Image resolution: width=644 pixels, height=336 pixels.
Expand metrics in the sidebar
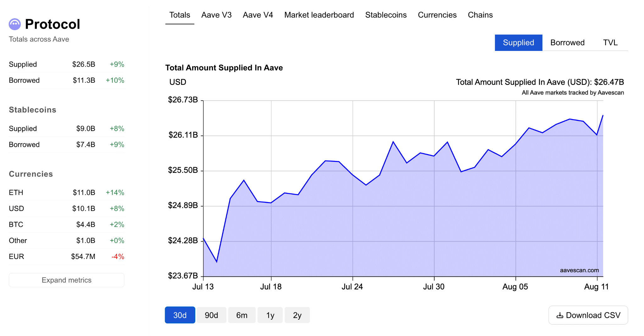click(x=67, y=280)
